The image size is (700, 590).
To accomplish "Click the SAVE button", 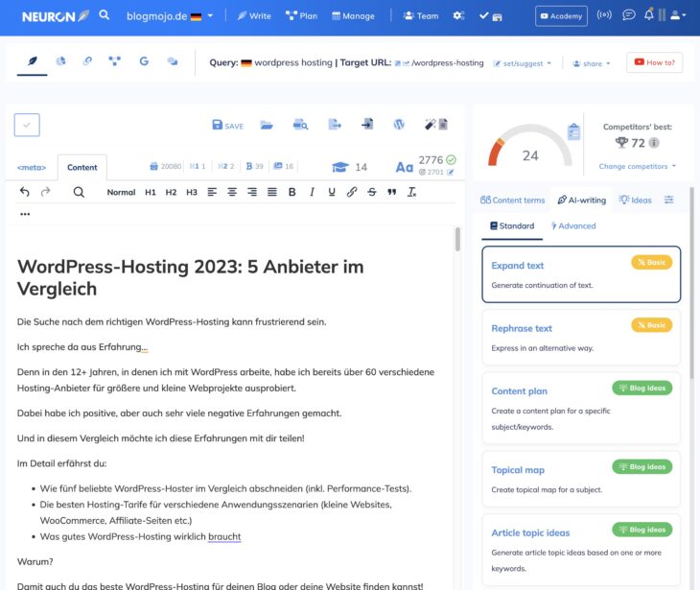I will 227,125.
